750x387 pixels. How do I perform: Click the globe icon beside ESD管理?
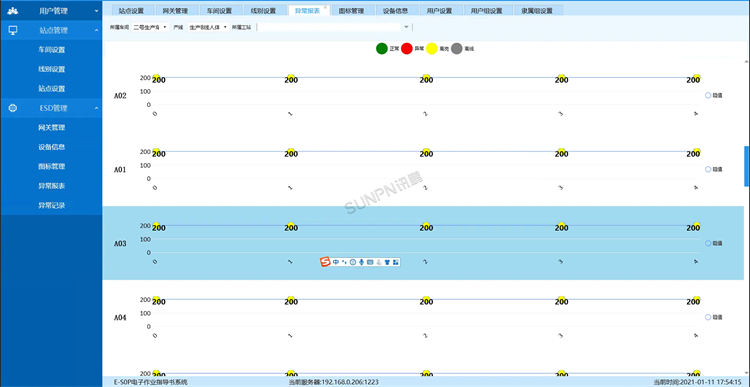tap(13, 108)
